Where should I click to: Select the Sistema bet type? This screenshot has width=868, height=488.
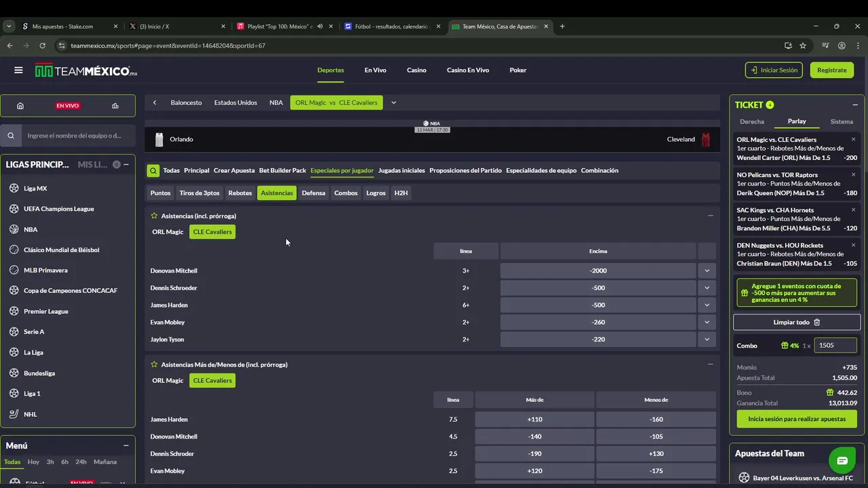coord(842,121)
